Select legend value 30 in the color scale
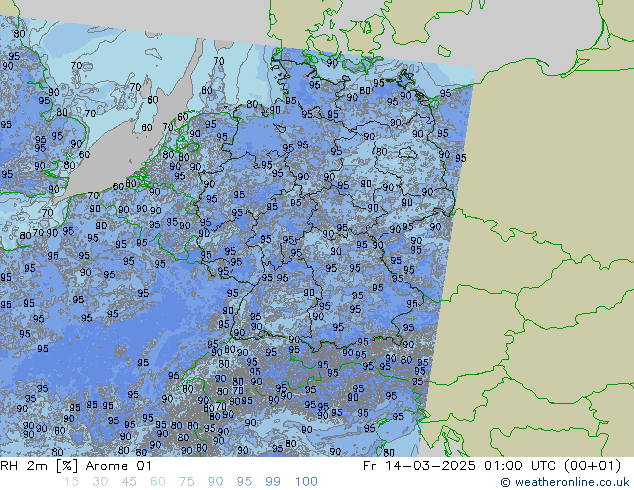Viewport: 634px width, 490px height. (x=100, y=482)
